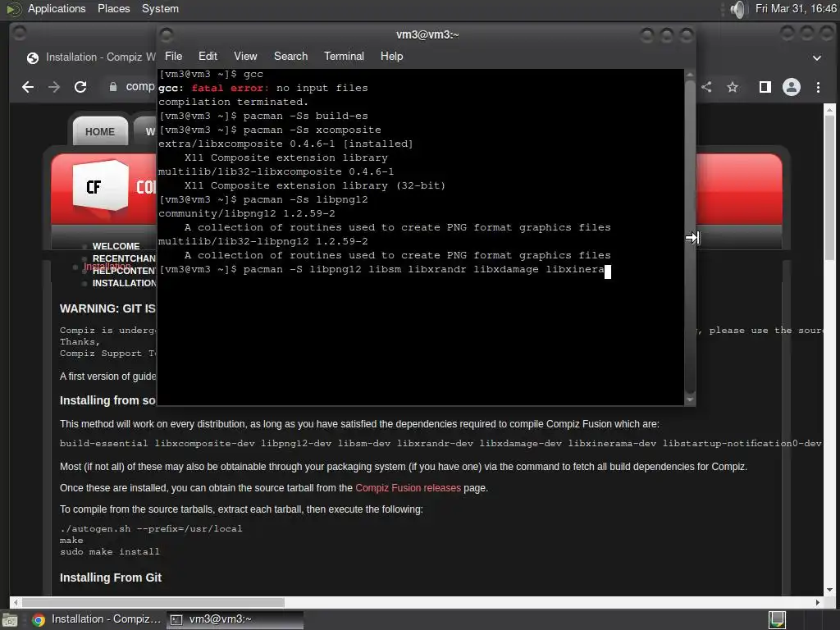Bookmark the page with the star icon
840x630 pixels.
point(733,87)
